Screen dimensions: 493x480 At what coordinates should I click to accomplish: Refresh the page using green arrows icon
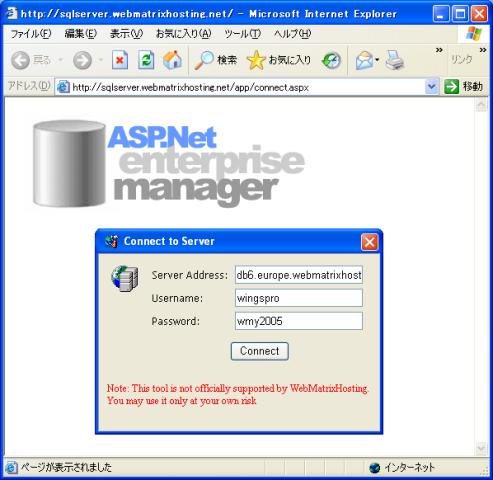146,60
